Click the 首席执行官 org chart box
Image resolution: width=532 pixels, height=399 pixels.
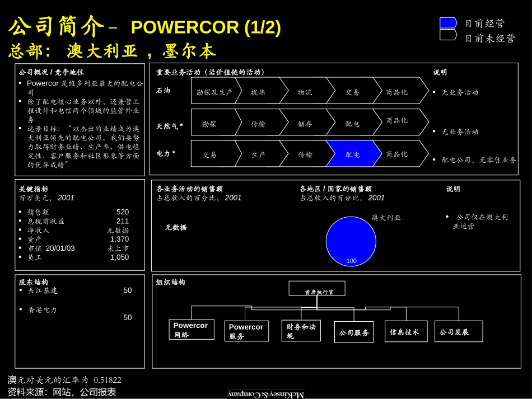pos(317,288)
